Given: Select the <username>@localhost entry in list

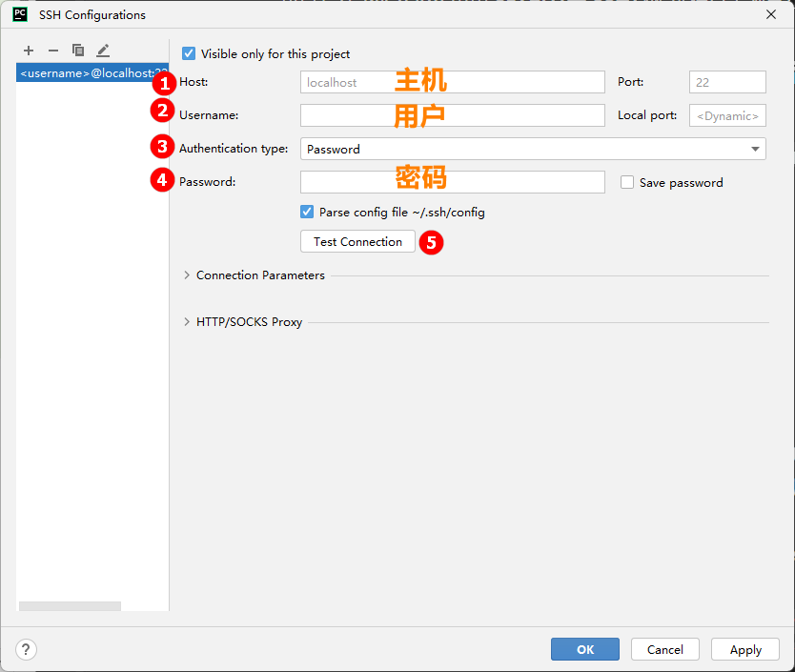Looking at the screenshot, I should point(92,73).
